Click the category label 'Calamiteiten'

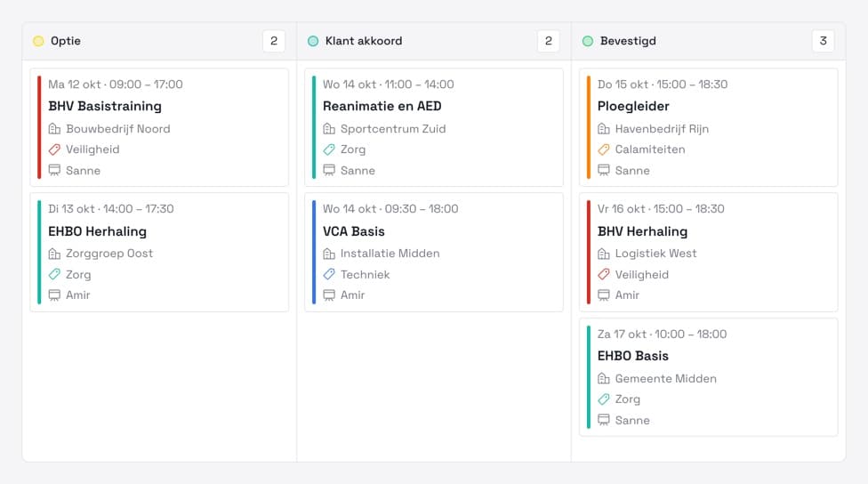[650, 149]
